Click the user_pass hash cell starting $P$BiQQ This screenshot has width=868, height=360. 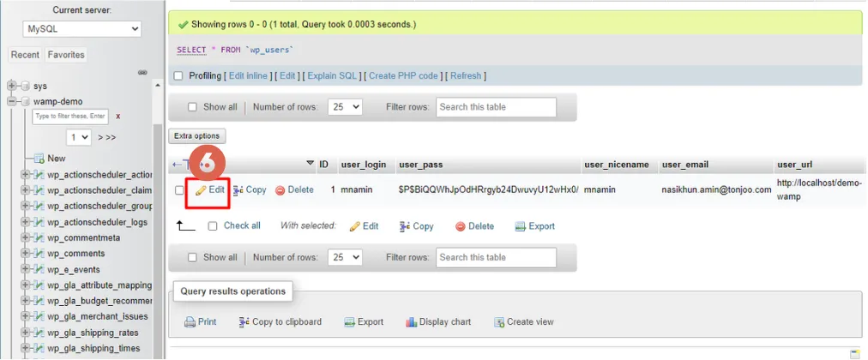[488, 189]
